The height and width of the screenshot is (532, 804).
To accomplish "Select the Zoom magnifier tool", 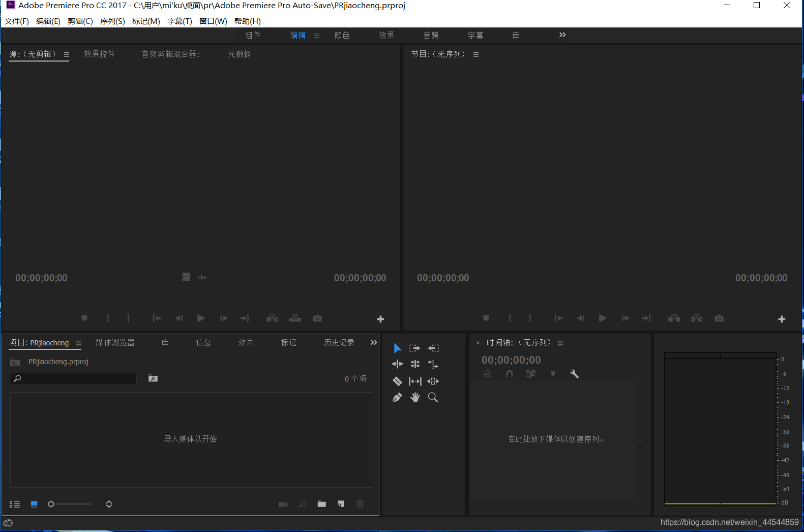I will (x=433, y=397).
